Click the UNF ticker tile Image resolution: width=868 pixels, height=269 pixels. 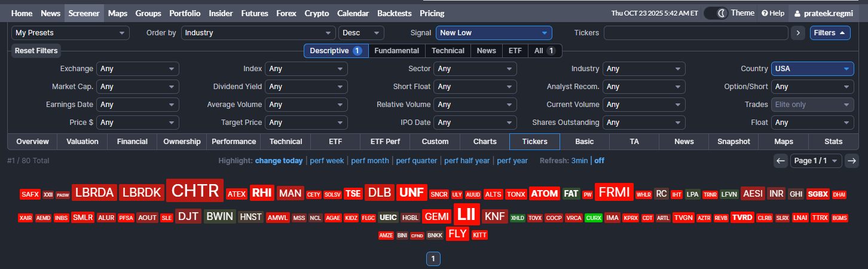411,192
